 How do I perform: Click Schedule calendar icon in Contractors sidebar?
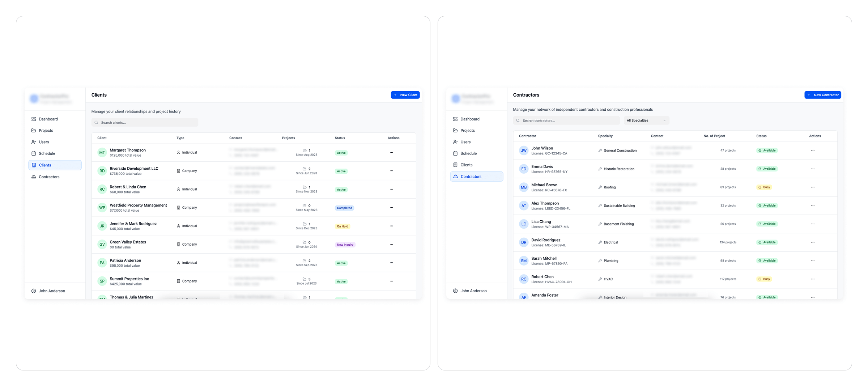click(x=455, y=153)
